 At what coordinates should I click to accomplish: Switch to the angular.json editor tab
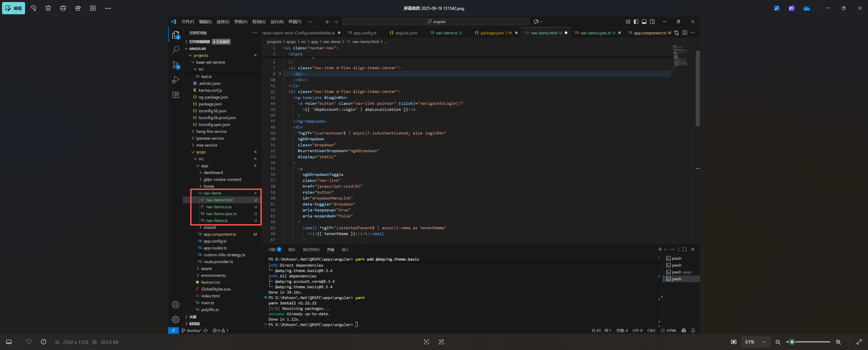[406, 33]
